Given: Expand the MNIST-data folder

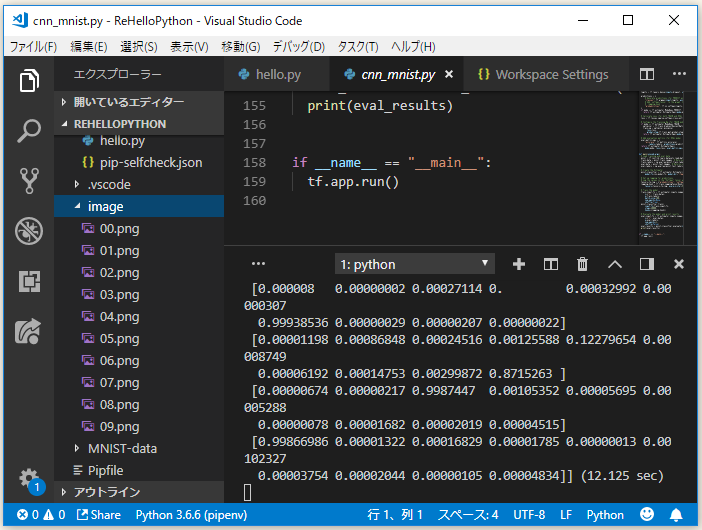Looking at the screenshot, I should pyautogui.click(x=139, y=449).
